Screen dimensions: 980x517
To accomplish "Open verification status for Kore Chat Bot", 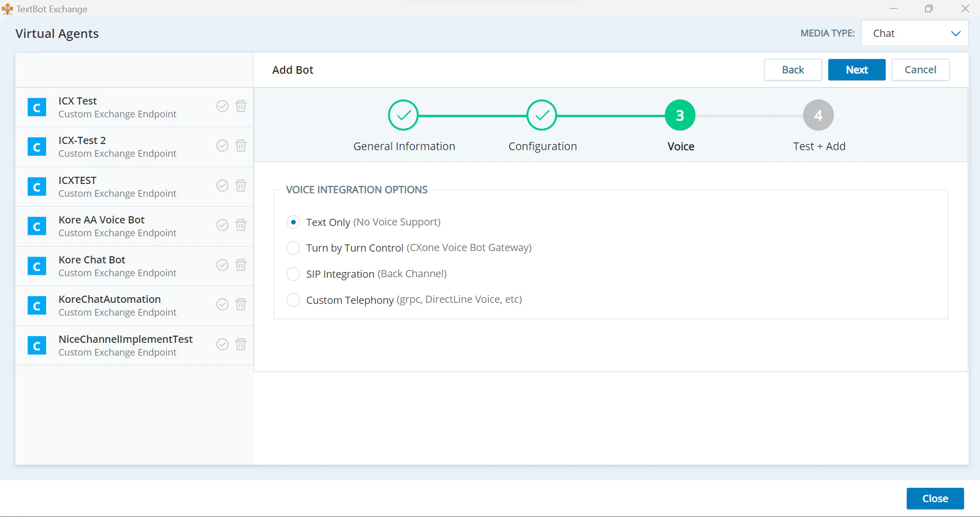I will (222, 265).
